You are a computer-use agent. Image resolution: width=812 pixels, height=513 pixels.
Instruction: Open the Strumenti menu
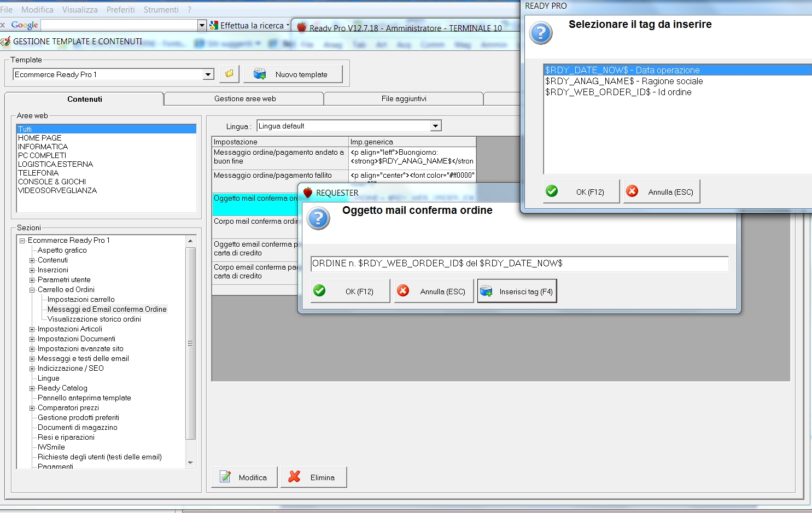pyautogui.click(x=161, y=9)
